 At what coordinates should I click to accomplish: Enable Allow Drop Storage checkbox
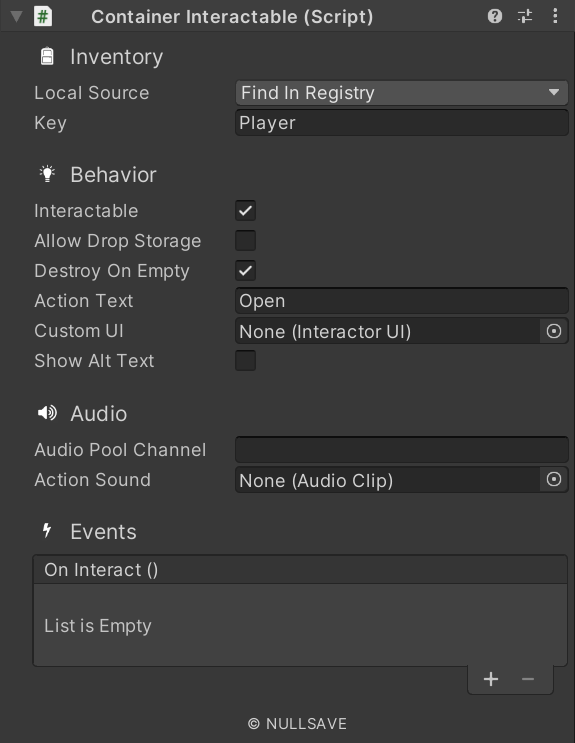click(246, 240)
